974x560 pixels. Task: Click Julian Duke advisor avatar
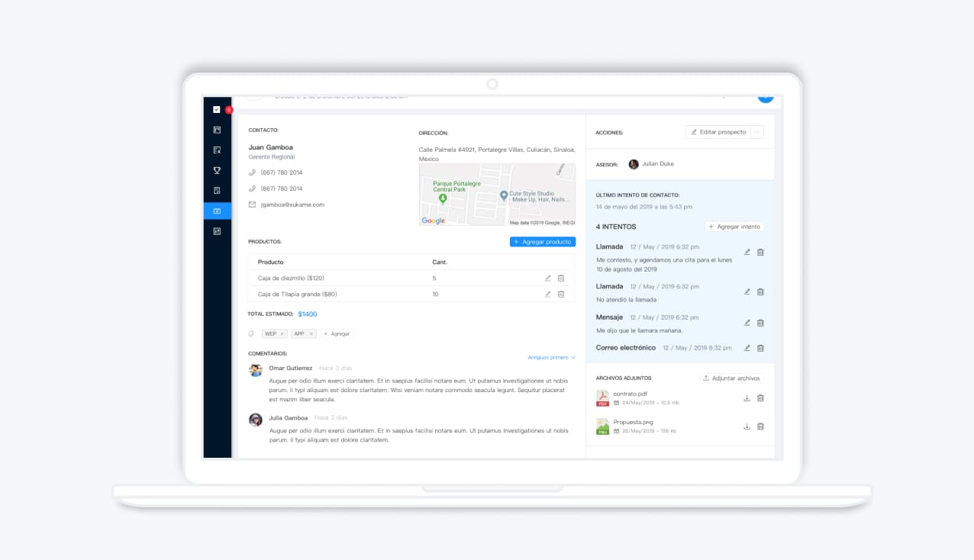(x=634, y=164)
